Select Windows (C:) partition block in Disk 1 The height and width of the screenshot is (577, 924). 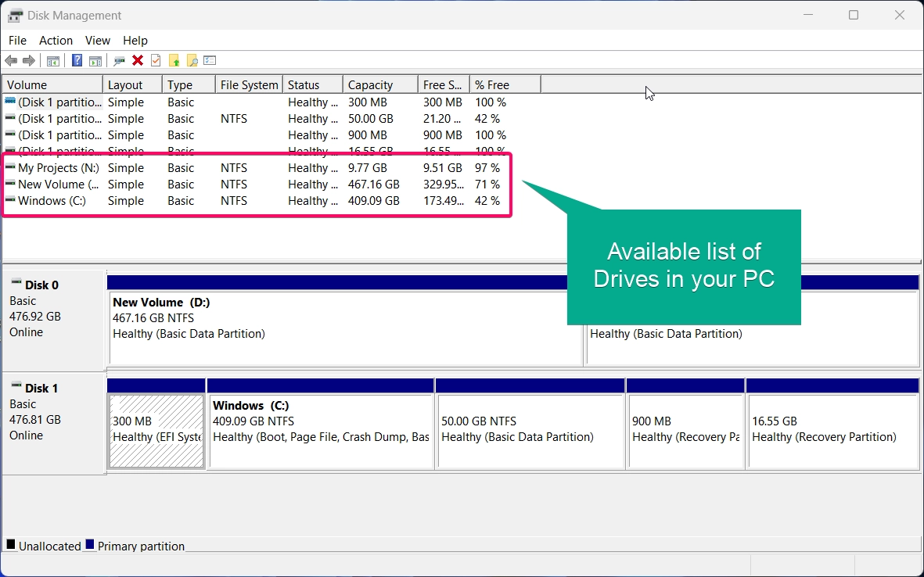click(321, 431)
